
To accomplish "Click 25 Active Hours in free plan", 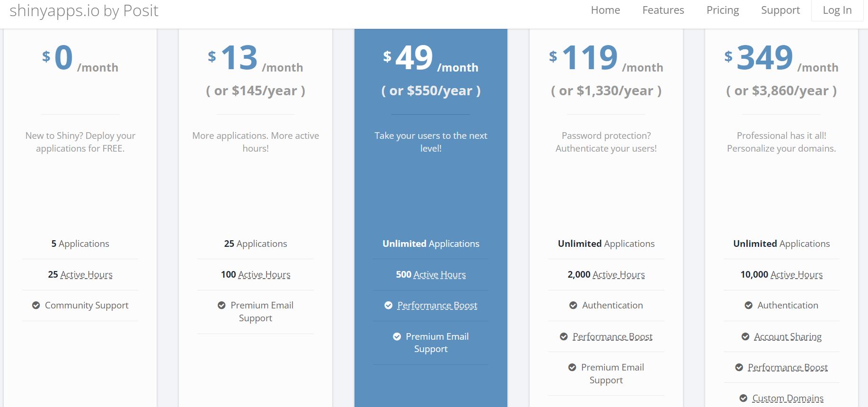I will click(x=80, y=275).
